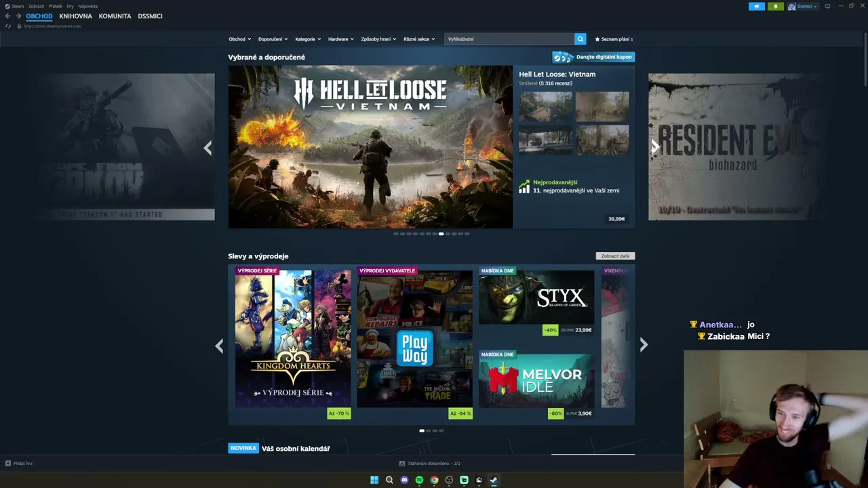Open the Nápověda menu
Viewport: 868px width, 488px height.
click(87, 6)
